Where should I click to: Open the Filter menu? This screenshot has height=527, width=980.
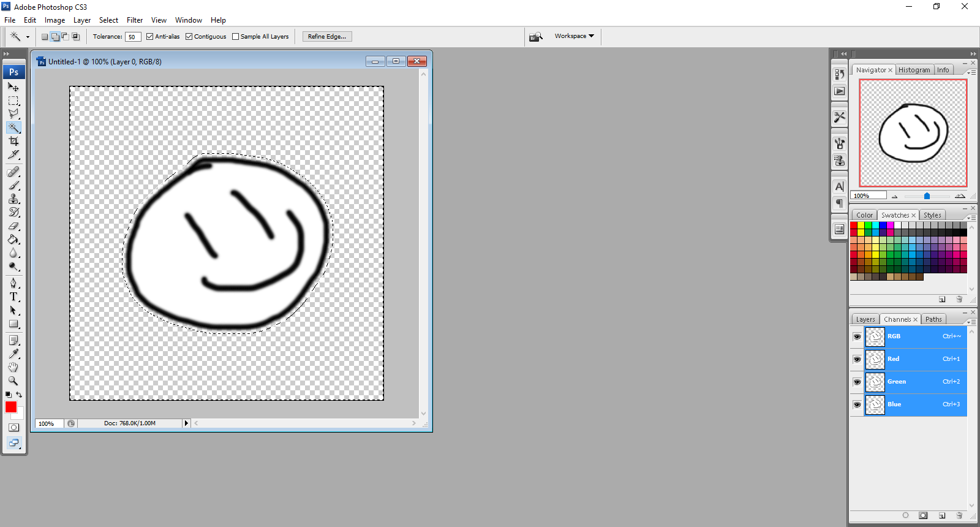point(135,20)
